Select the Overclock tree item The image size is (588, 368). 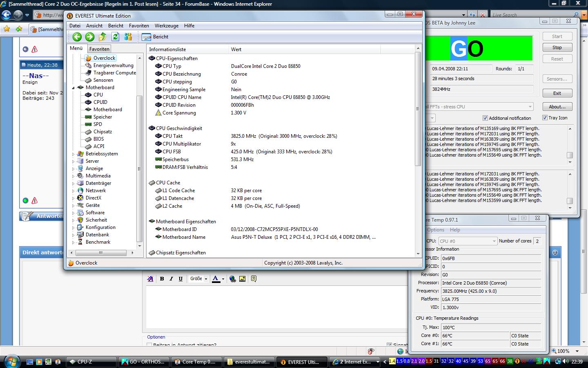(104, 58)
